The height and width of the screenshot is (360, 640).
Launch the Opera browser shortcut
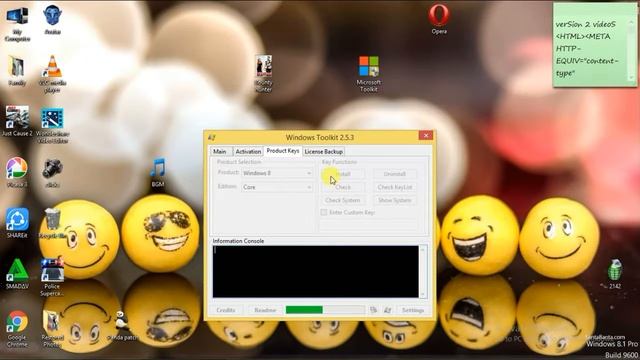pyautogui.click(x=439, y=19)
